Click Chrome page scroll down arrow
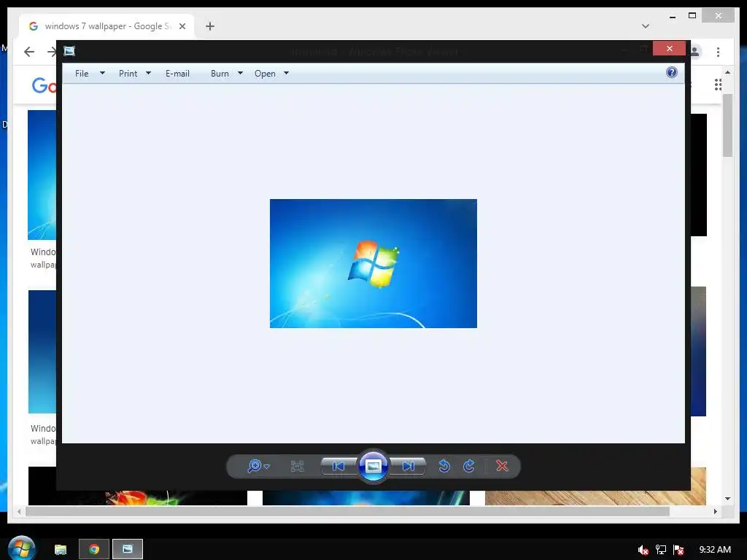The width and height of the screenshot is (747, 560). (x=727, y=499)
